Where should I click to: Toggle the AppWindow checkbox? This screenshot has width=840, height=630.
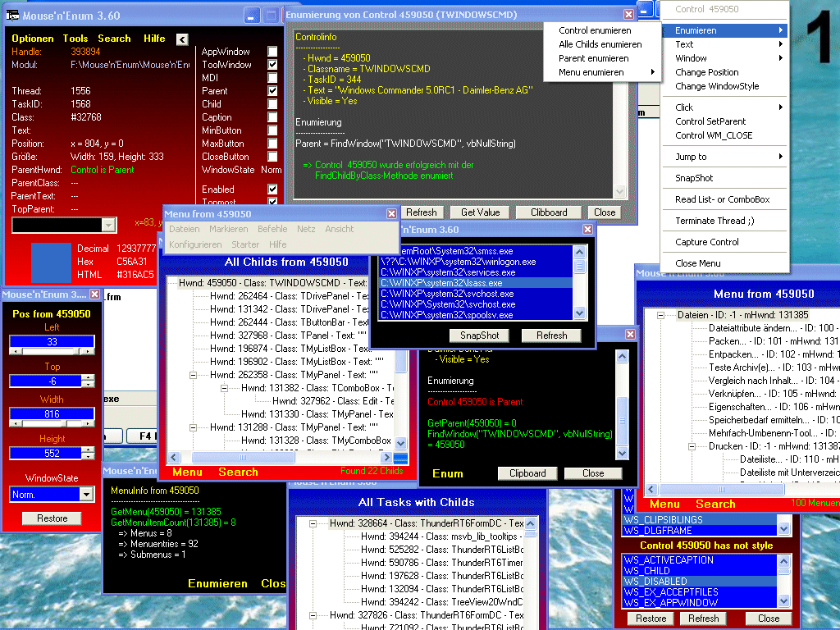tap(272, 51)
